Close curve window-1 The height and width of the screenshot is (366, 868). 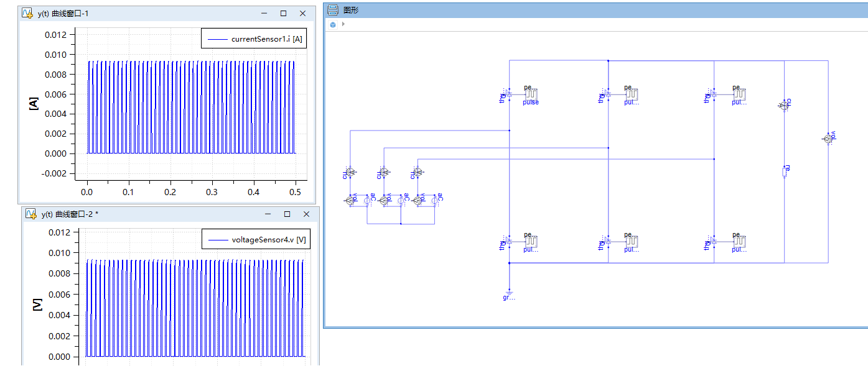[x=303, y=13]
